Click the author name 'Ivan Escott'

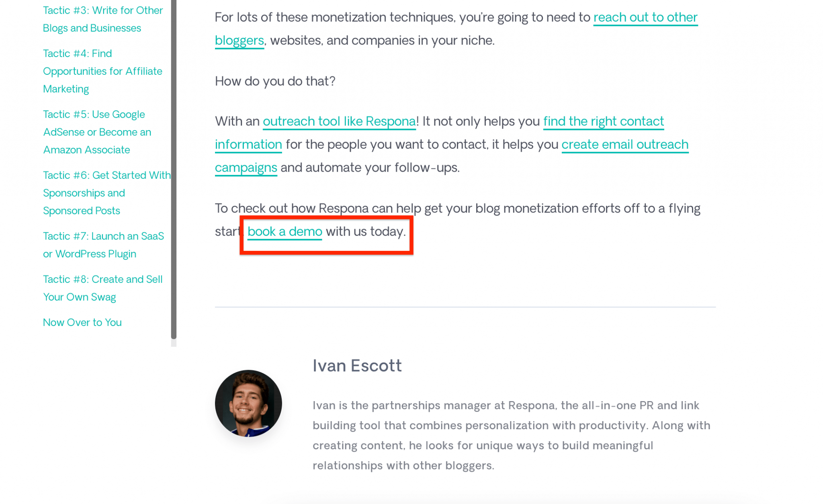[x=357, y=365]
